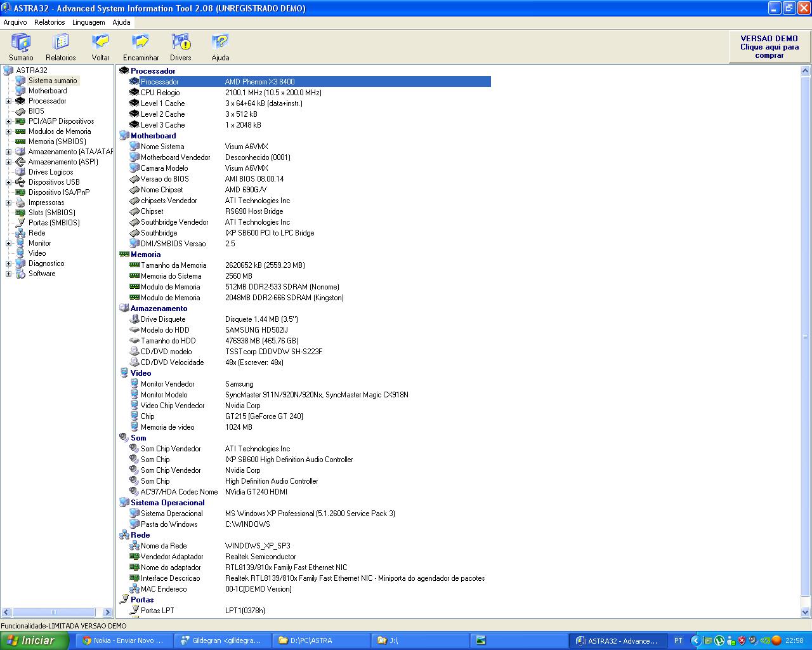Click the CD/DVD modelo row icon
This screenshot has width=812, height=650.
tap(134, 352)
